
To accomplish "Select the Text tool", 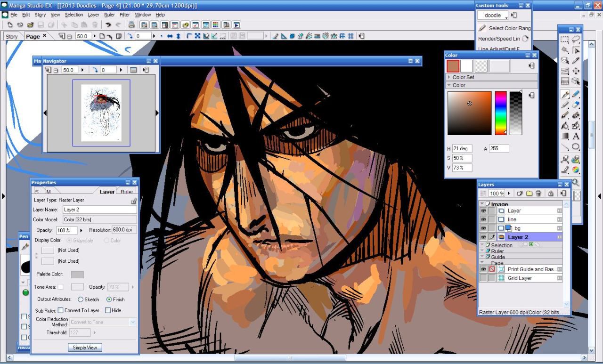I will tap(576, 137).
